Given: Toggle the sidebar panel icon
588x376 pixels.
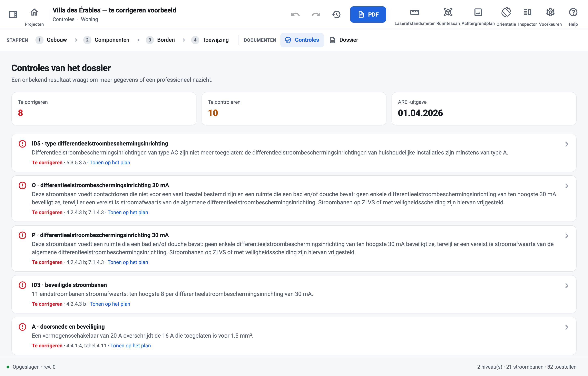Looking at the screenshot, I should coord(13,15).
